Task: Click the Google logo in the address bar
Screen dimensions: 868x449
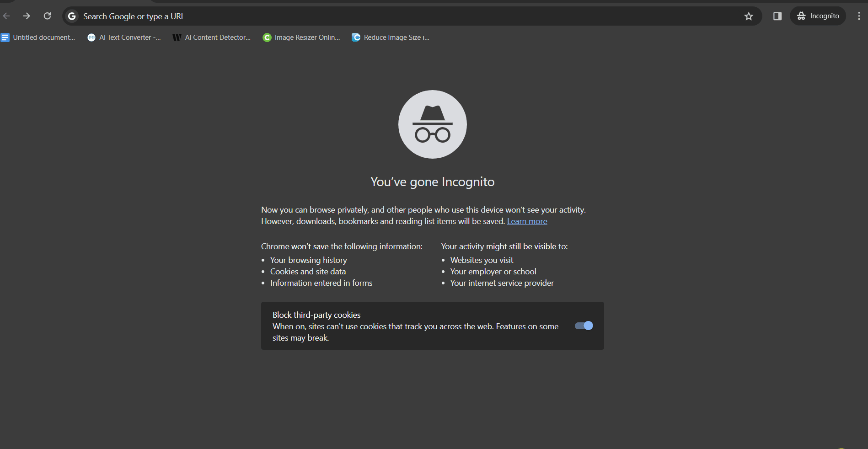Action: [x=72, y=16]
